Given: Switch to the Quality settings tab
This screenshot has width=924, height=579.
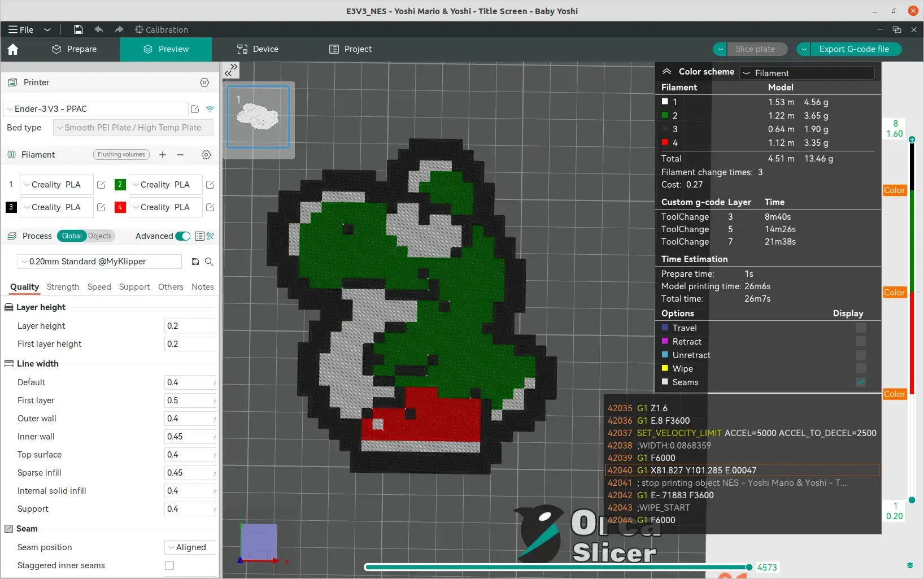Looking at the screenshot, I should [24, 287].
